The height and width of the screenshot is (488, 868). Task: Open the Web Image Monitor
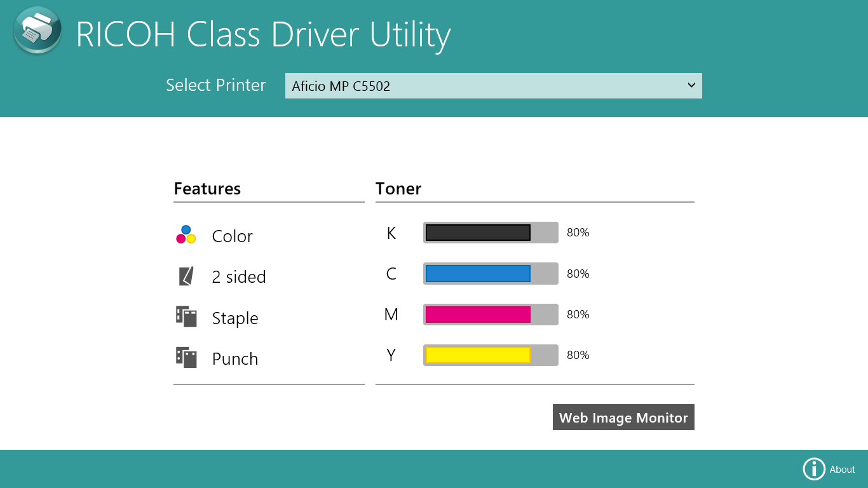pos(623,417)
